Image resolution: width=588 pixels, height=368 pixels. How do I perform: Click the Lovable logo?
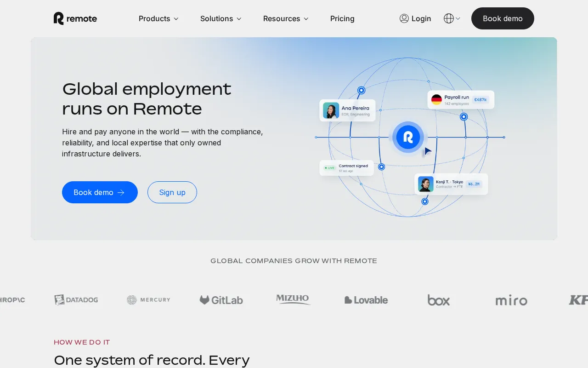[x=366, y=300]
